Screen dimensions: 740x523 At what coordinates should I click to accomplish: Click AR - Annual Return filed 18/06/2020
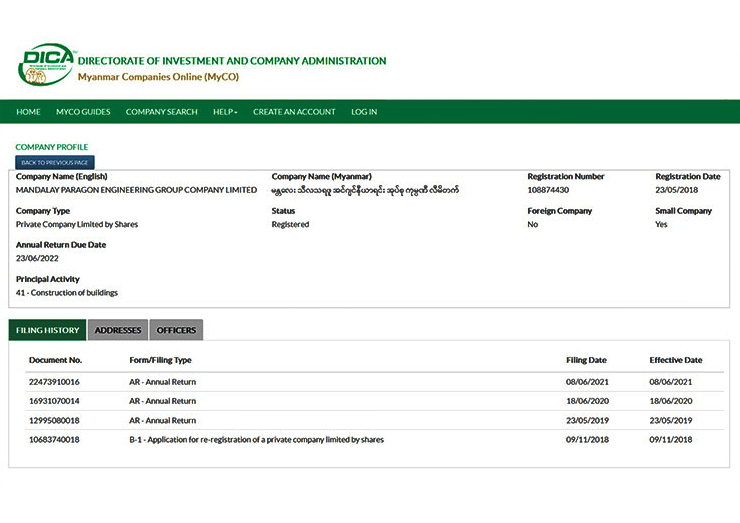point(163,401)
